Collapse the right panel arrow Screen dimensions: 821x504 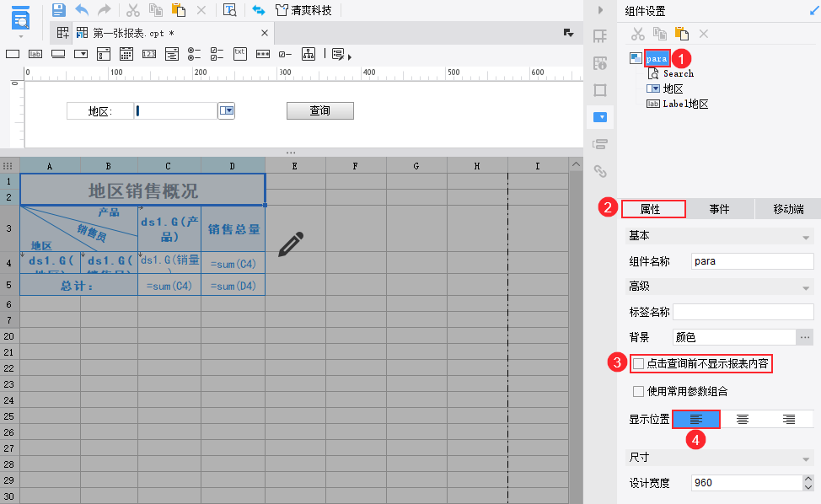point(600,10)
